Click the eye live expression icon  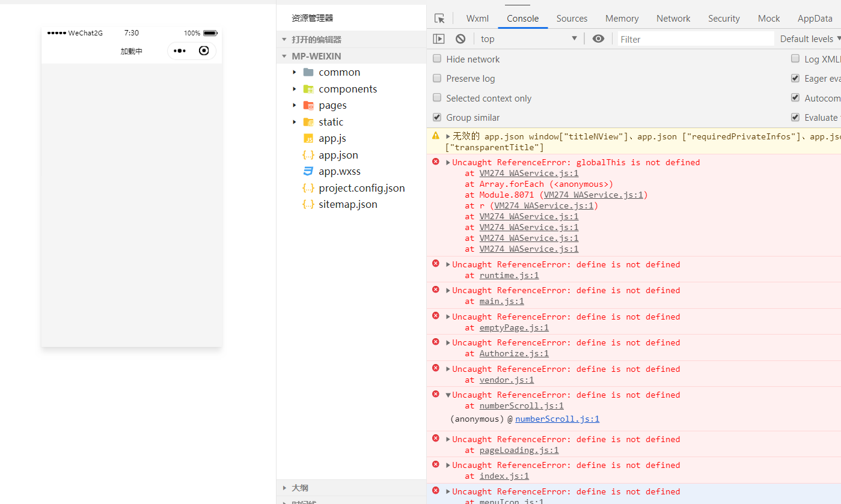[598, 38]
